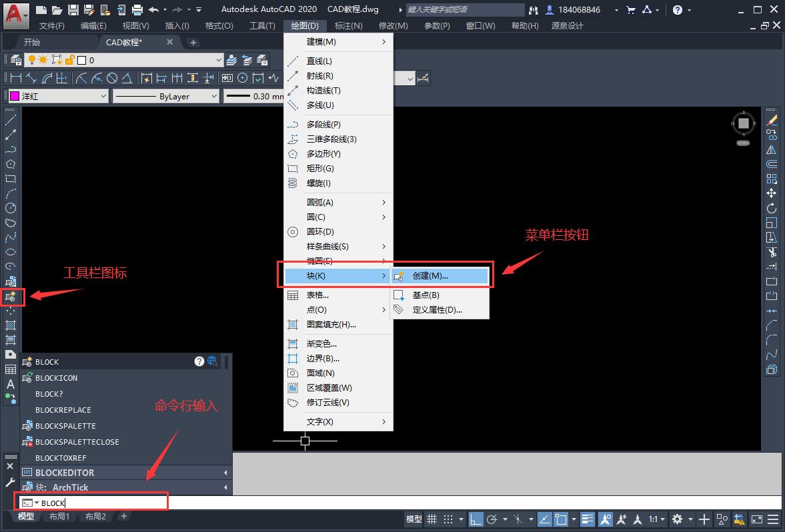Click the add layout plus button
The width and height of the screenshot is (785, 532).
[x=123, y=516]
